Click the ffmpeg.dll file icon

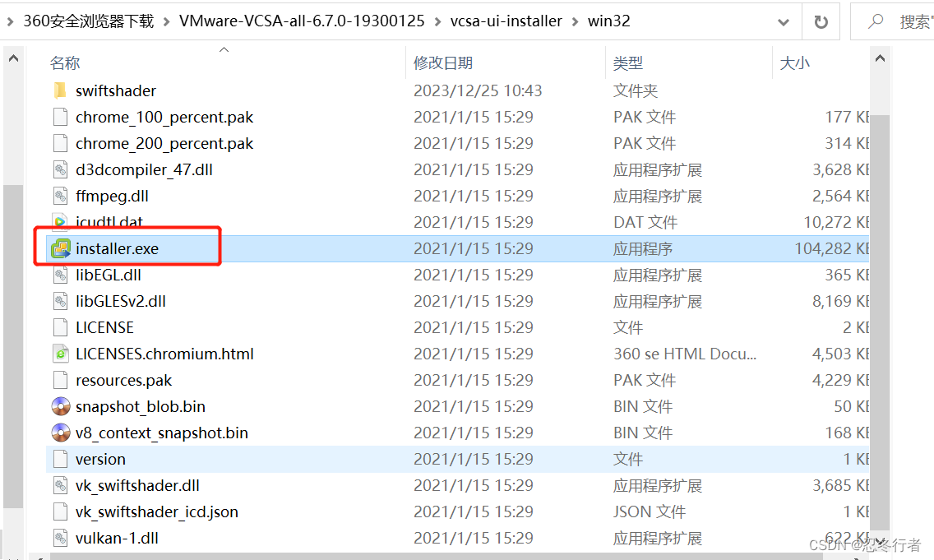point(60,196)
